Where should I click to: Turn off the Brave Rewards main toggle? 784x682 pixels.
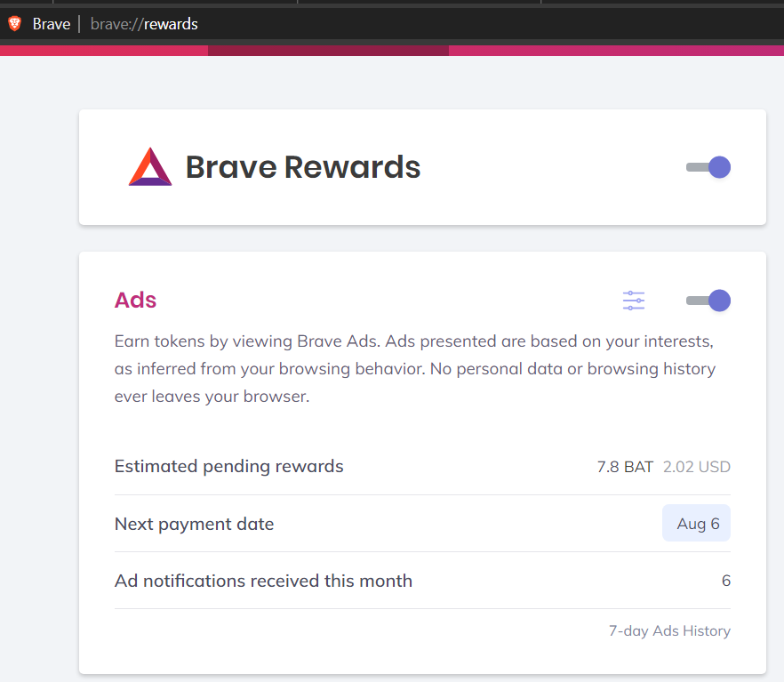coord(708,167)
